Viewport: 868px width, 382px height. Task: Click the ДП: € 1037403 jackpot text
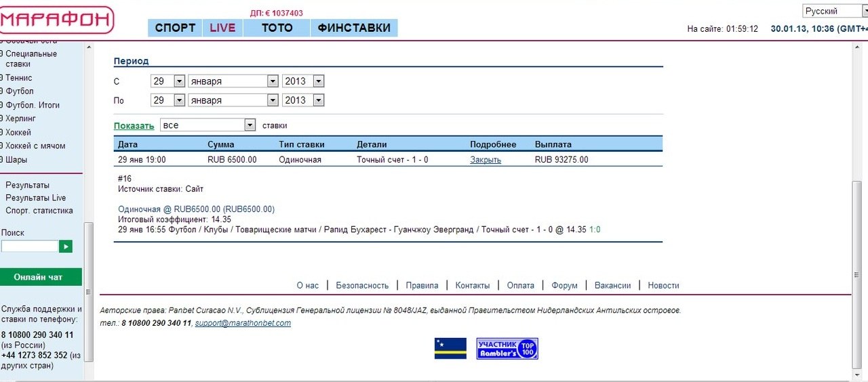pyautogui.click(x=277, y=13)
